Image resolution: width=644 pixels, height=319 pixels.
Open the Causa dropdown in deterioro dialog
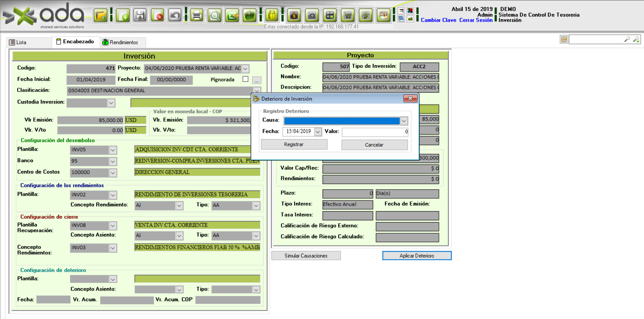tap(404, 121)
